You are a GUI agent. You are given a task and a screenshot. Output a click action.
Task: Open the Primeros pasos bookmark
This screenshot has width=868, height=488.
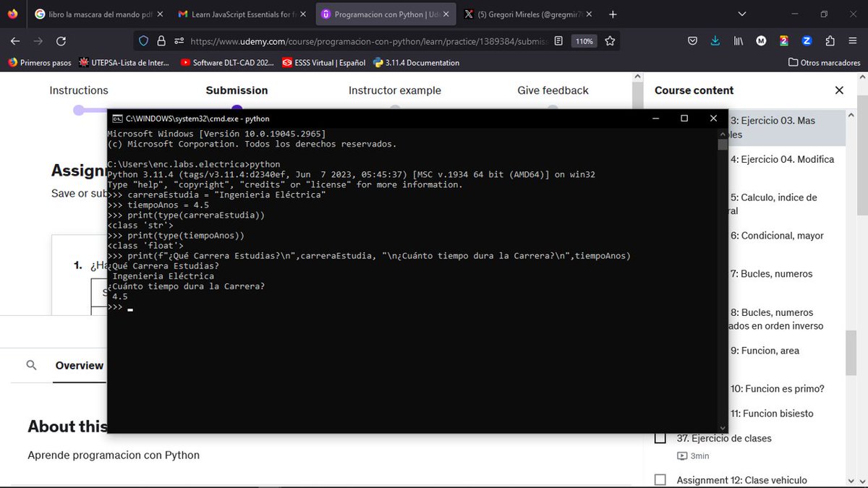tap(40, 63)
